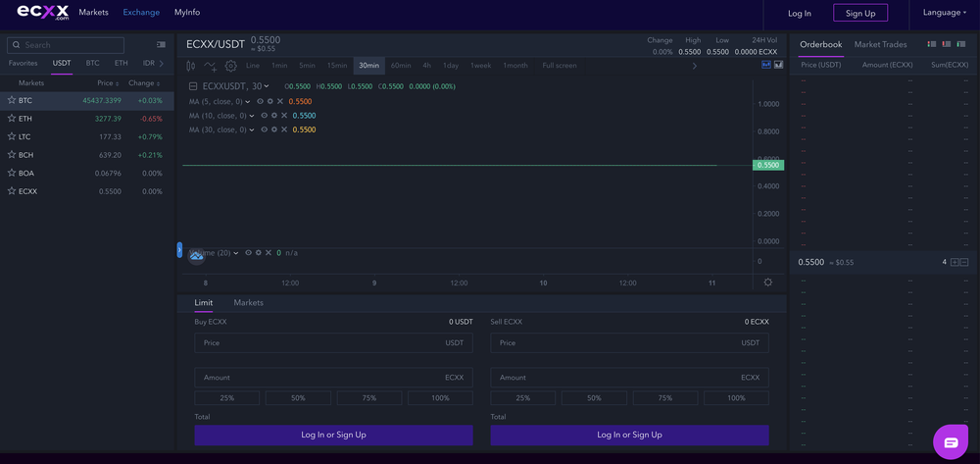Open chart settings gear icon
This screenshot has height=464, width=980.
[230, 66]
